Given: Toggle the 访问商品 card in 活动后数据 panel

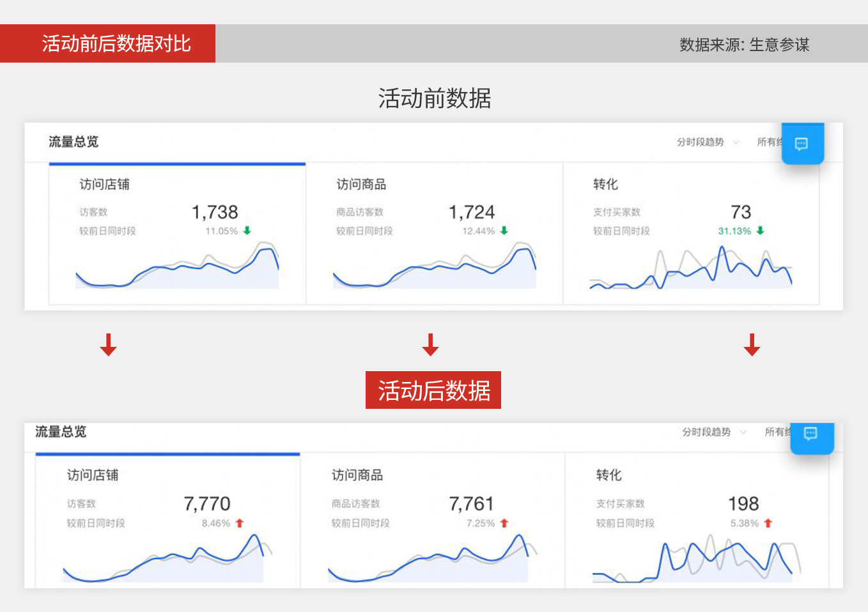Looking at the screenshot, I should point(434,524).
